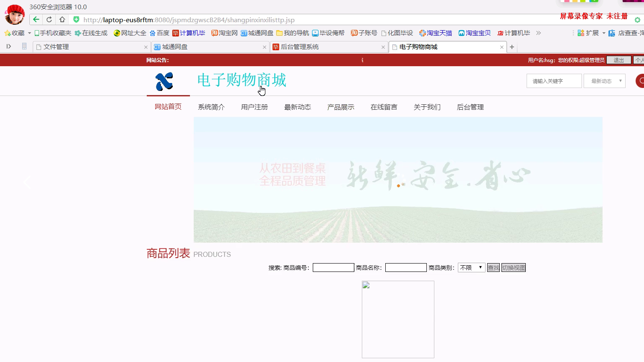This screenshot has height=362, width=644.
Task: Click the 切换视图 button
Action: point(514,268)
